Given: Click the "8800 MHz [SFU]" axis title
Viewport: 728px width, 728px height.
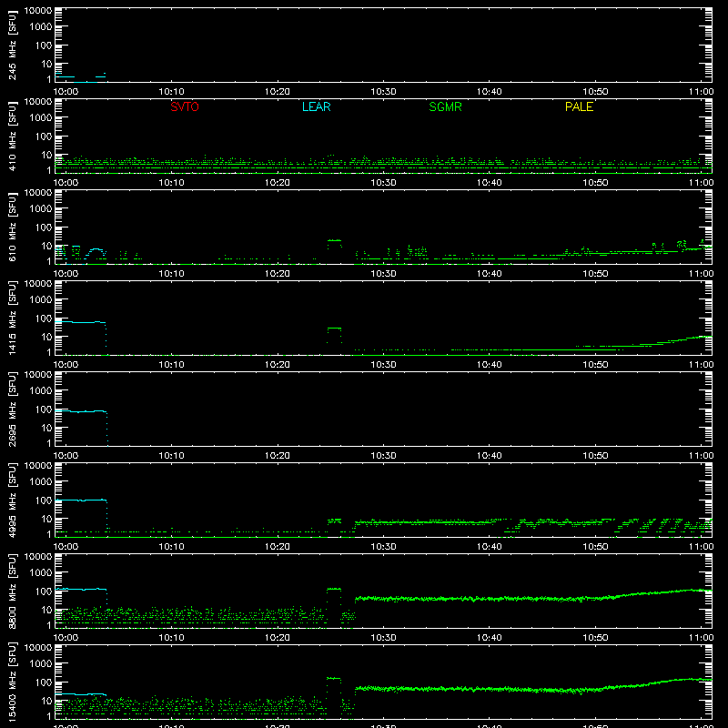Looking at the screenshot, I should click(x=12, y=591).
